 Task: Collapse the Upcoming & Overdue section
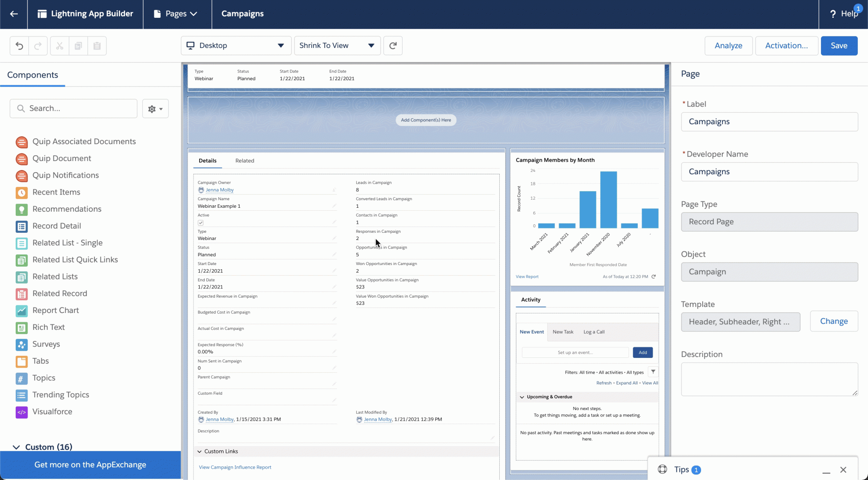pos(523,397)
